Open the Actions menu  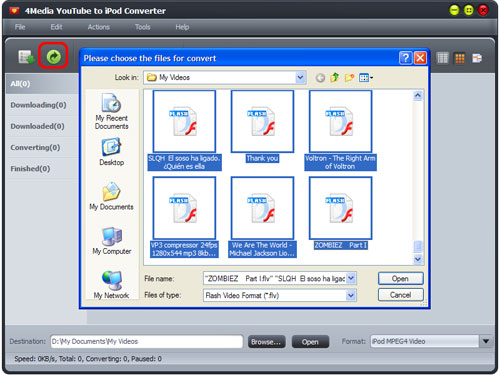99,27
